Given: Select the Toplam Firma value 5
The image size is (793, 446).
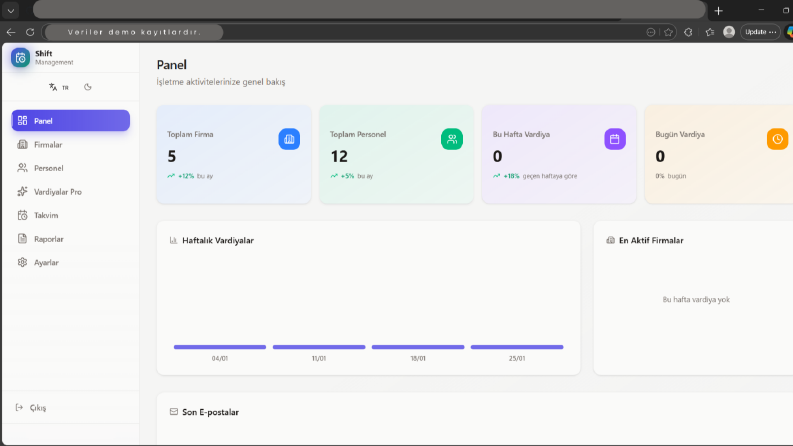Looking at the screenshot, I should tap(172, 157).
